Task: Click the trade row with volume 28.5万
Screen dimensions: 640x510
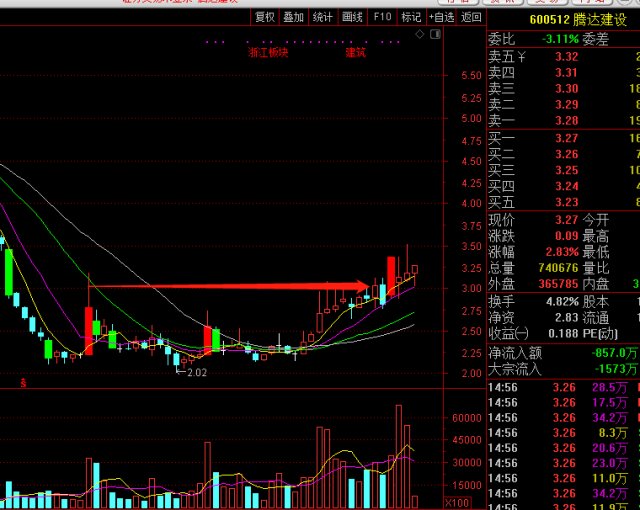Action: (x=563, y=388)
